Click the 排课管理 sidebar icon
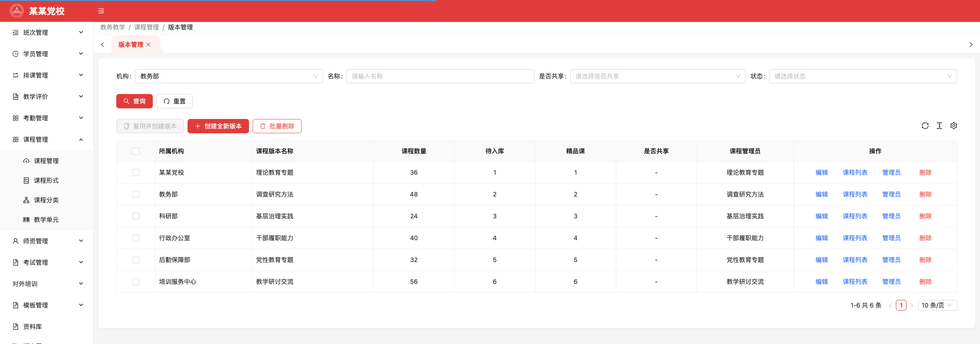The width and height of the screenshot is (980, 344). click(x=16, y=75)
